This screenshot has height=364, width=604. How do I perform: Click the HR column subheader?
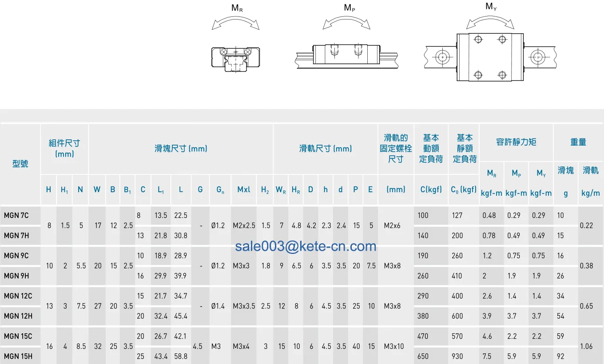click(296, 190)
